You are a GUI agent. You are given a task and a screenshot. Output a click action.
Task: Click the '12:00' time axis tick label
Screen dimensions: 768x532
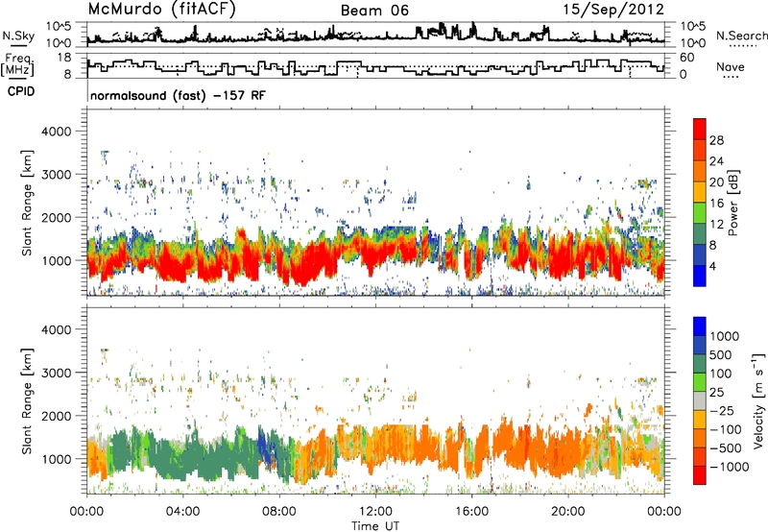375,511
